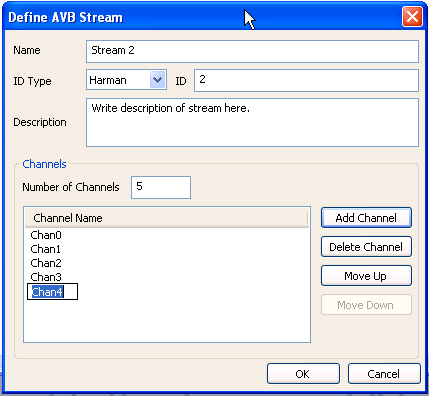Click the Delete Channel button
429x396 pixels.
pos(366,247)
